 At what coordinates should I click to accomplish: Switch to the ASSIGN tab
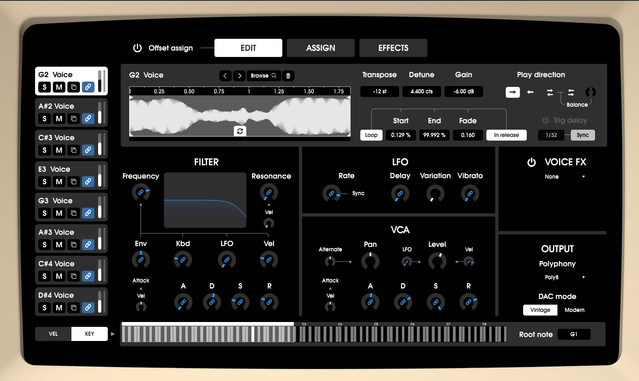point(321,48)
